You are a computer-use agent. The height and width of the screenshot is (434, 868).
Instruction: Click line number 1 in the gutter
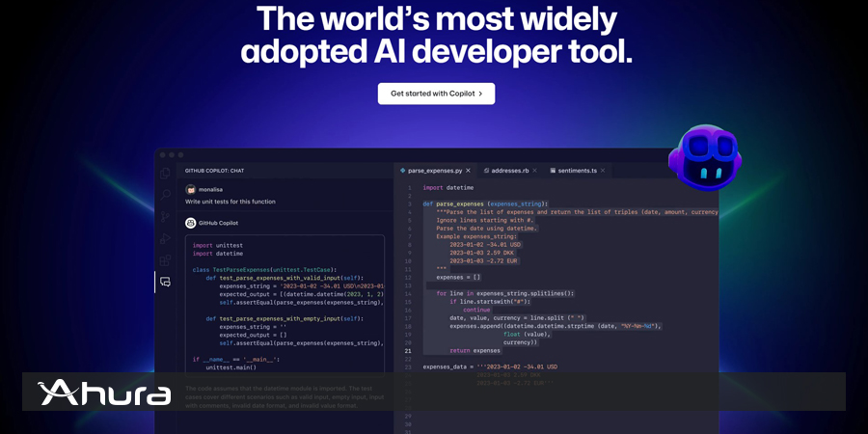410,188
